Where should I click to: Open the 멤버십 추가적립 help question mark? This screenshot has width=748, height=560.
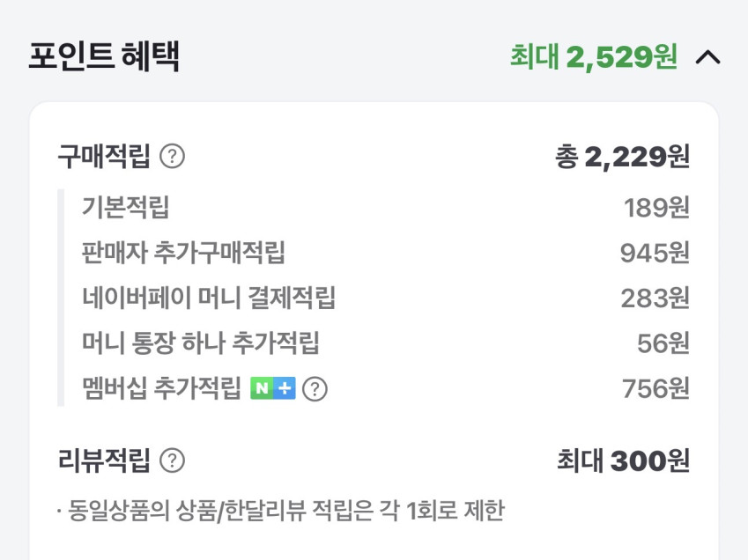point(315,388)
